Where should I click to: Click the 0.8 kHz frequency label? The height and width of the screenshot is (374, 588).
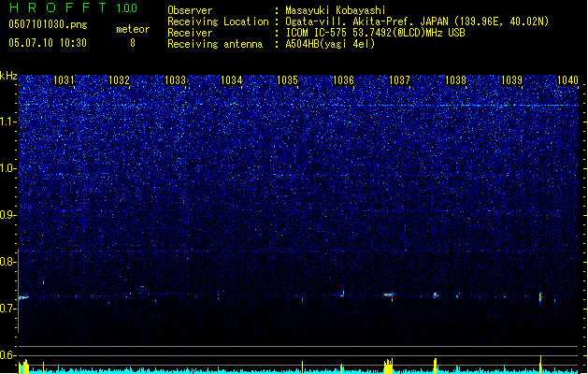click(7, 262)
